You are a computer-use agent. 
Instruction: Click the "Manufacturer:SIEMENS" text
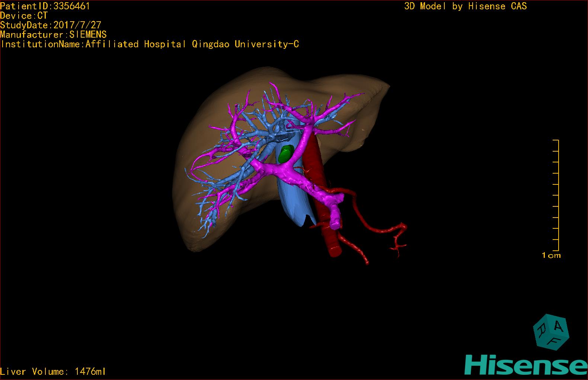[x=53, y=35]
